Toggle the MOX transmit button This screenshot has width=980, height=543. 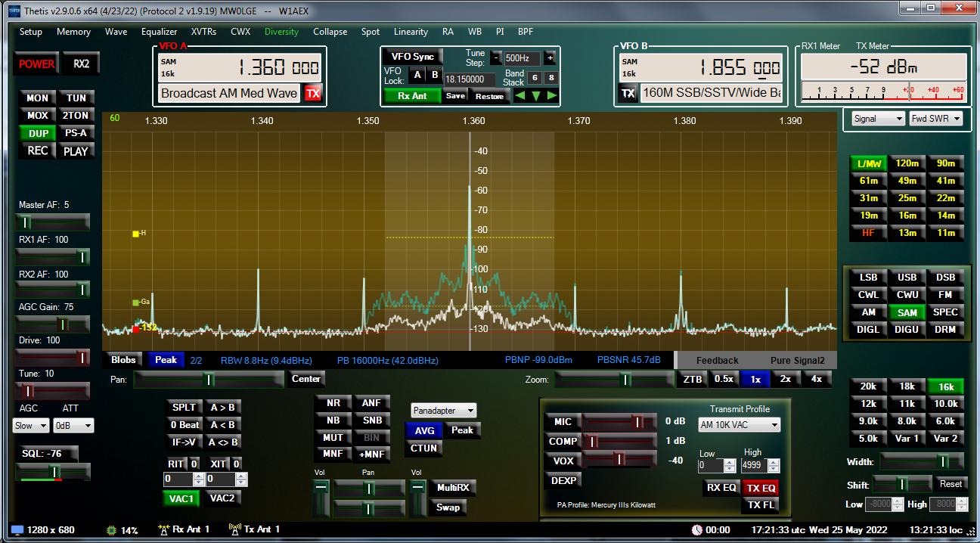(x=37, y=116)
